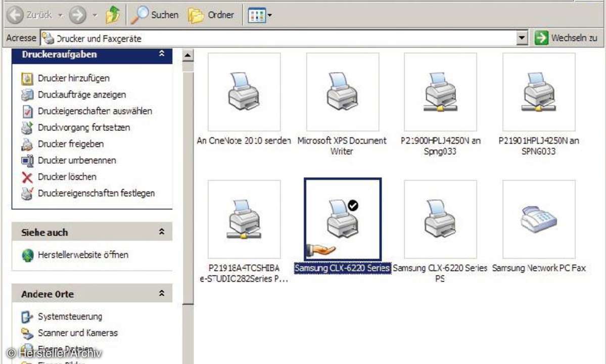Image resolution: width=606 pixels, height=364 pixels.
Task: Select the Samsung CLX-6220 Series PS printer icon
Action: click(x=440, y=219)
